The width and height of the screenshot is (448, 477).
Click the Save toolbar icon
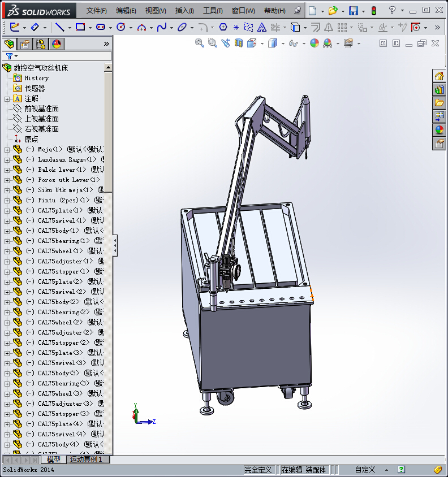pos(354,11)
